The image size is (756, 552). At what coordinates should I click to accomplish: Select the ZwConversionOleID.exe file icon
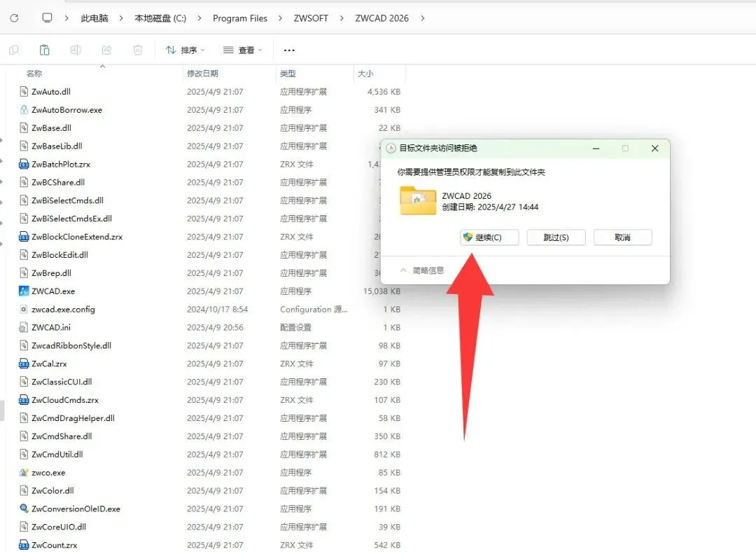(x=24, y=509)
